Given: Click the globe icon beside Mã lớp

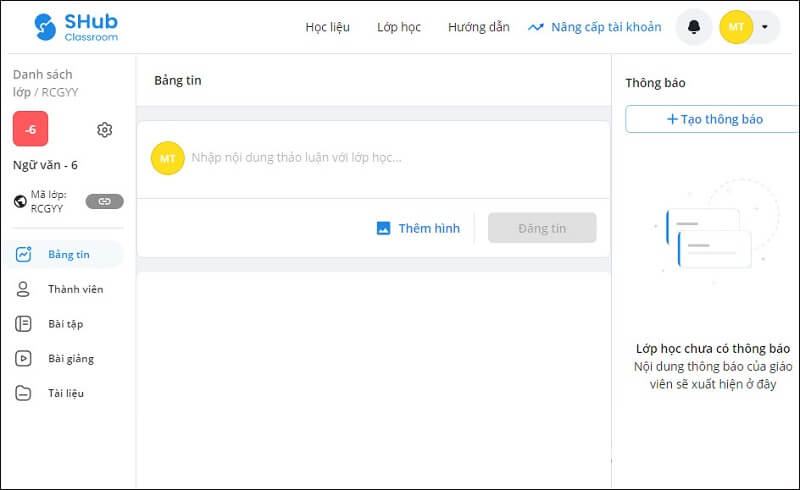Looking at the screenshot, I should pyautogui.click(x=20, y=201).
